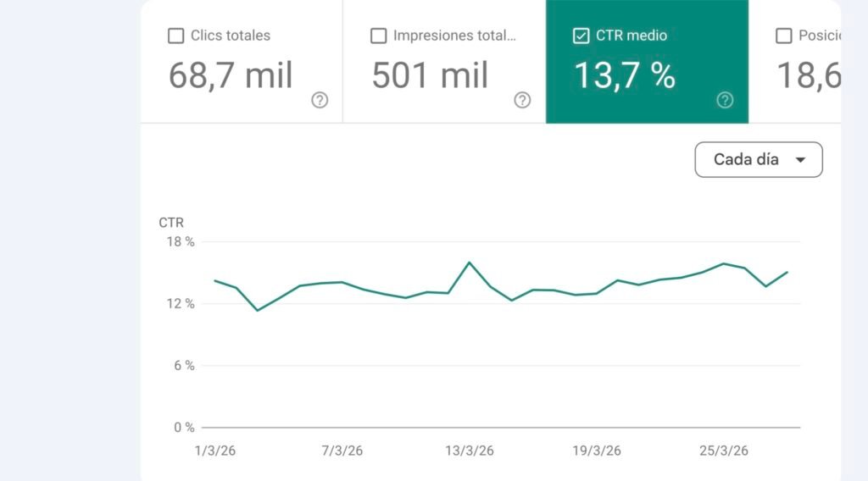Open the Cada día granularity dropdown
The width and height of the screenshot is (868, 481).
(758, 159)
